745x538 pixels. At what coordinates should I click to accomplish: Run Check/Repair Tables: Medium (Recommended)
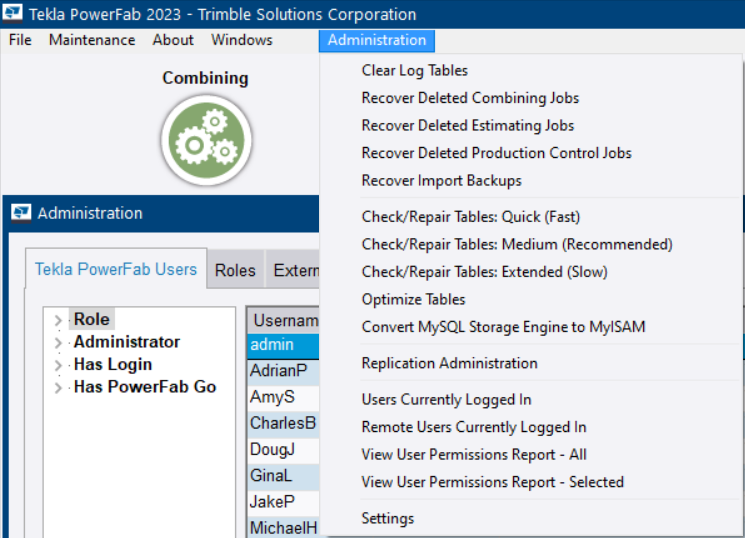point(516,244)
